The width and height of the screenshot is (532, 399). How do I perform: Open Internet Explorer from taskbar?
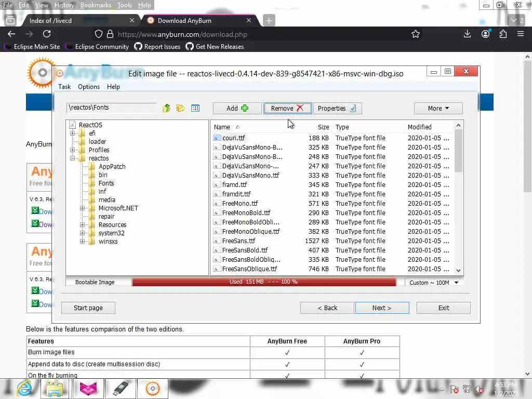(x=24, y=389)
